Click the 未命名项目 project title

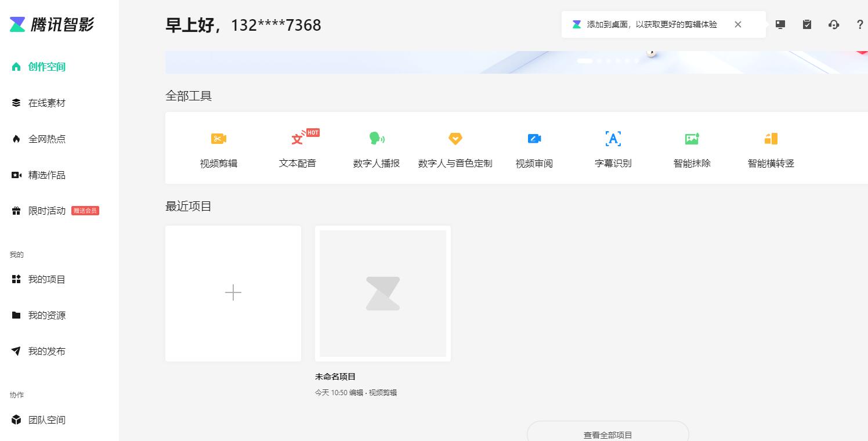[x=335, y=377]
